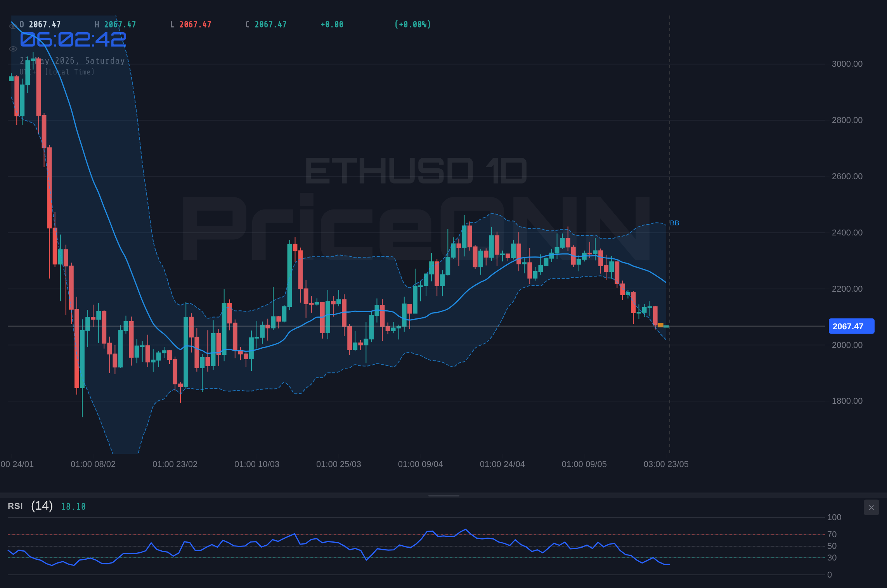The width and height of the screenshot is (887, 588).
Task: Click the 3000.00 price axis label
Action: [x=847, y=64]
